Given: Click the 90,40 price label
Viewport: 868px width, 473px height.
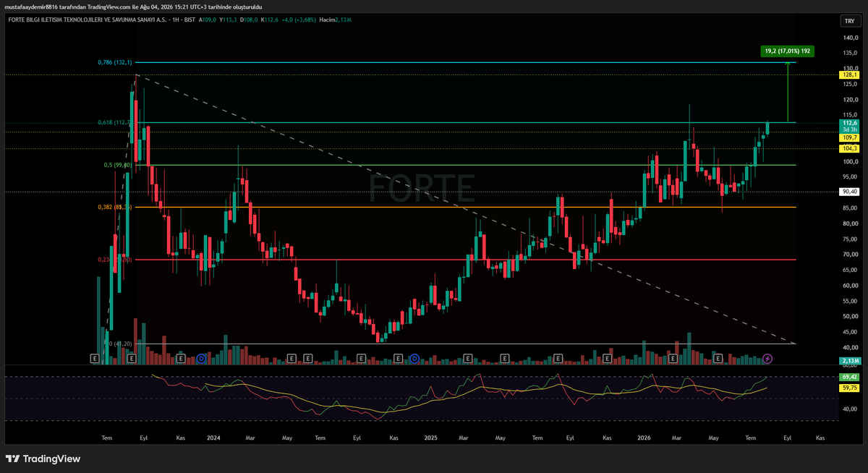Looking at the screenshot, I should click(x=849, y=192).
